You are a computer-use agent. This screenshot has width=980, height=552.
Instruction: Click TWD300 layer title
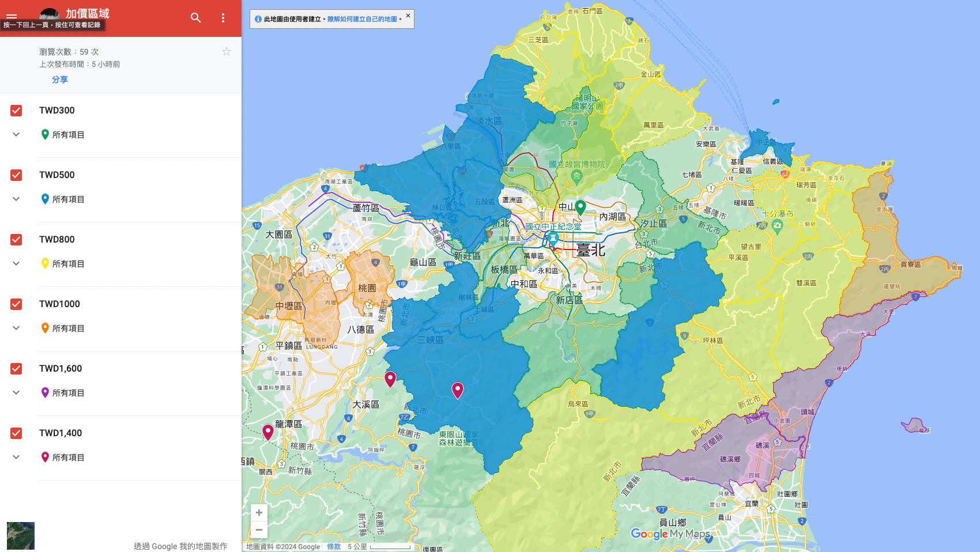pyautogui.click(x=57, y=111)
